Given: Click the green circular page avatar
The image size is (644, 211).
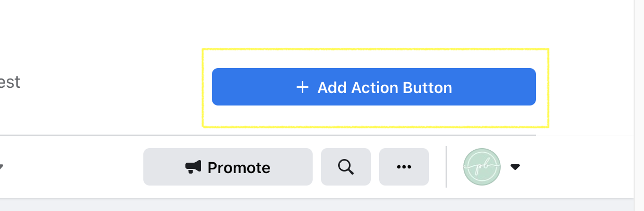Looking at the screenshot, I should pyautogui.click(x=482, y=167).
